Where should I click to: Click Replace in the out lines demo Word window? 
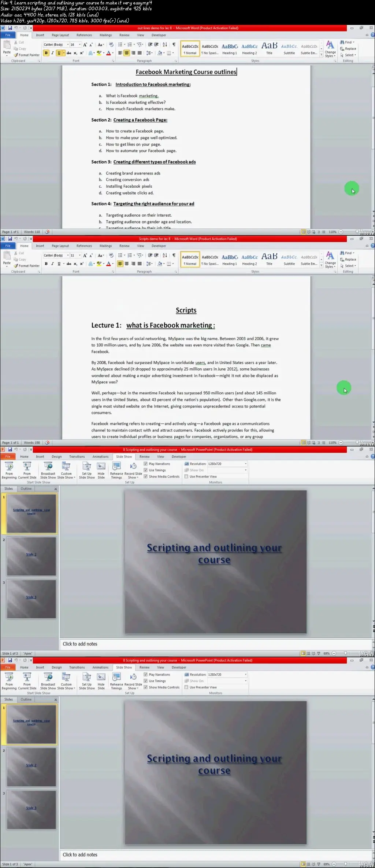pyautogui.click(x=348, y=48)
